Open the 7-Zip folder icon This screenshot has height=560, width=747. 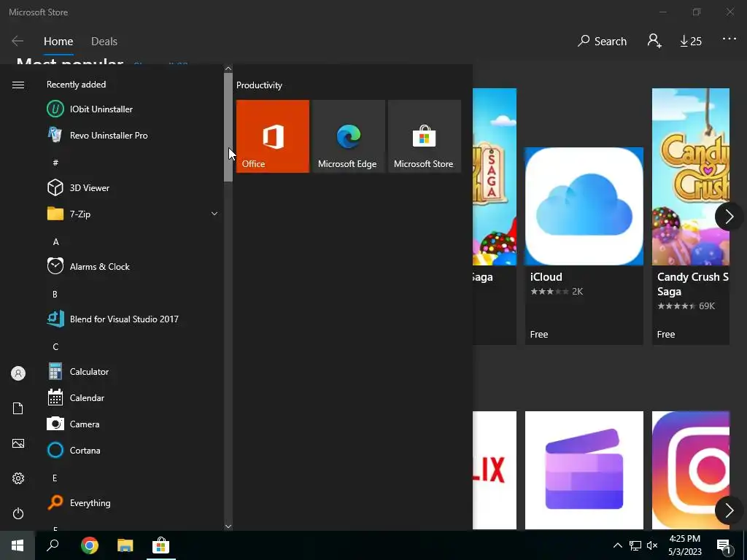[55, 214]
